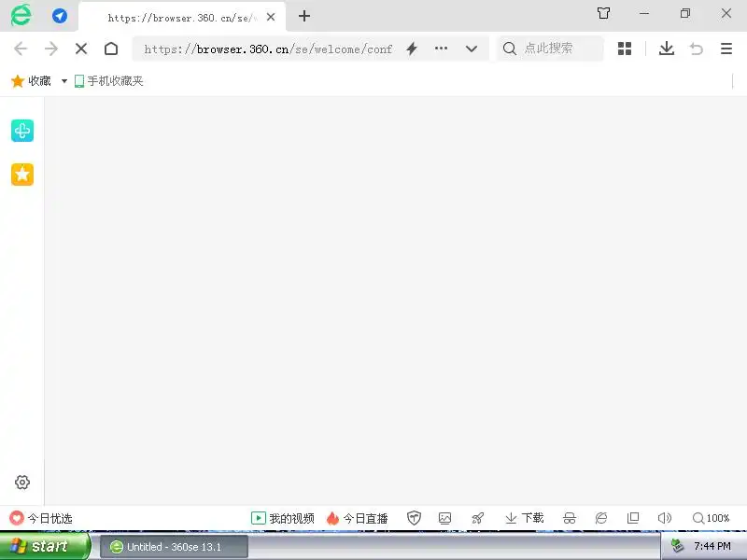Viewport: 747px width, 560px height.
Task: Open 今日直播 live stream link
Action: (358, 518)
